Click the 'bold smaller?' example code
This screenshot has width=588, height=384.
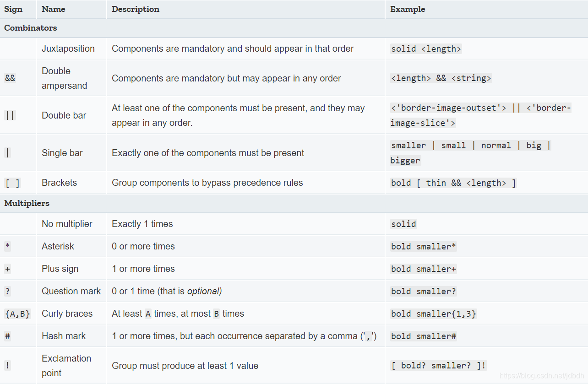[x=424, y=292]
